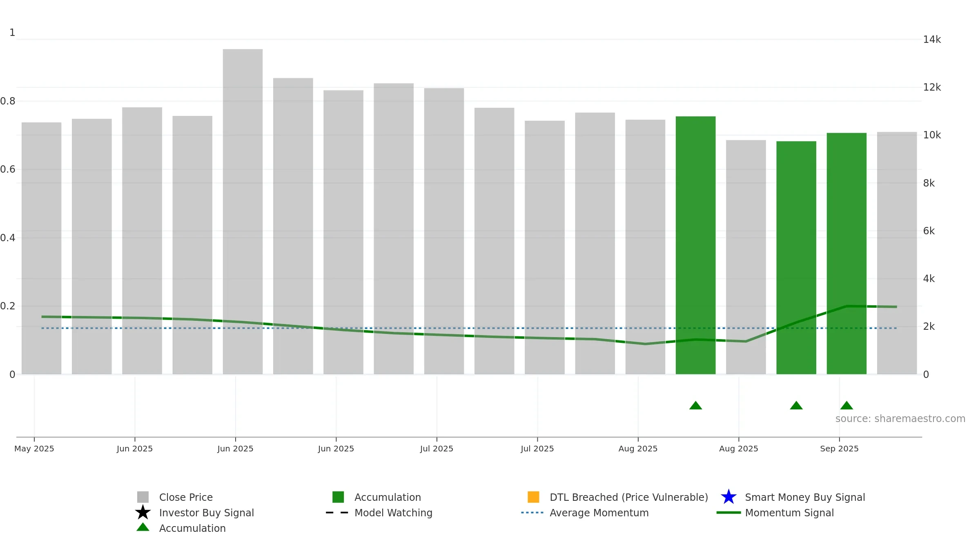Toggle the Close Price legend label
Image resolution: width=980 pixels, height=551 pixels.
186,497
